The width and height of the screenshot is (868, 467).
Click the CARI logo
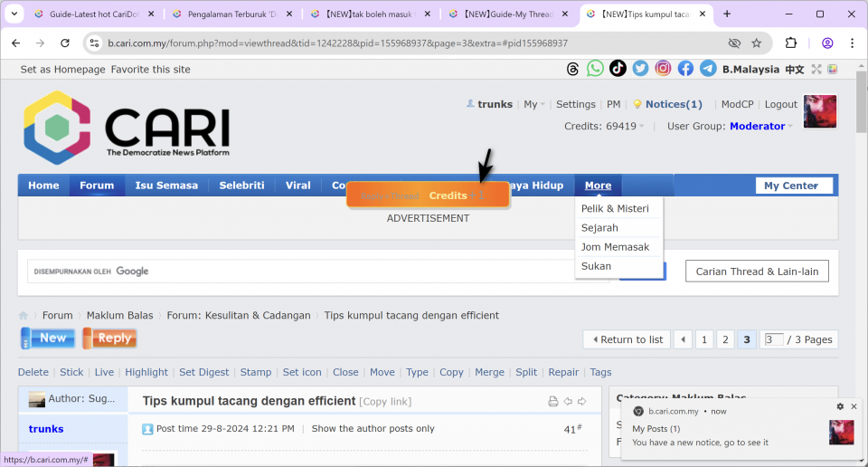pos(127,128)
